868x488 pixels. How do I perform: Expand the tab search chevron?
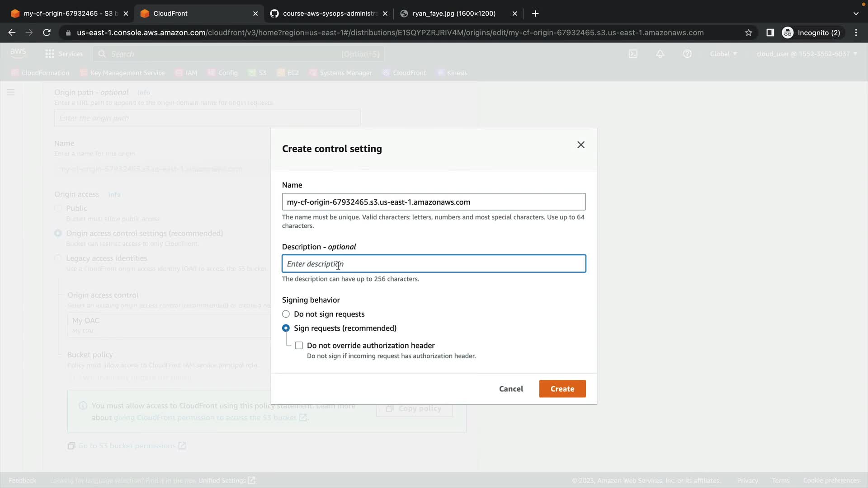(x=856, y=14)
